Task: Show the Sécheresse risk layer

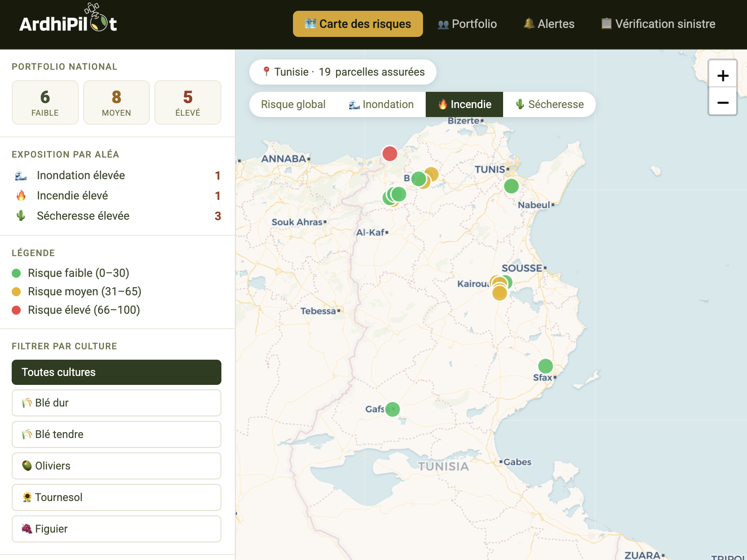Action: [x=549, y=104]
